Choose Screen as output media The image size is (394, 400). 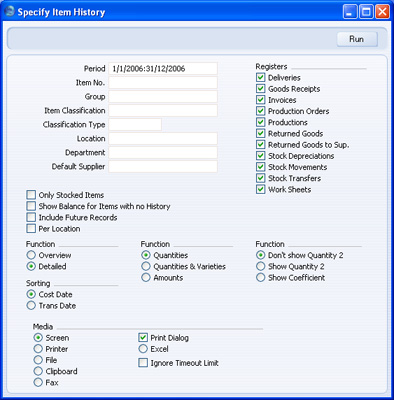[38, 338]
